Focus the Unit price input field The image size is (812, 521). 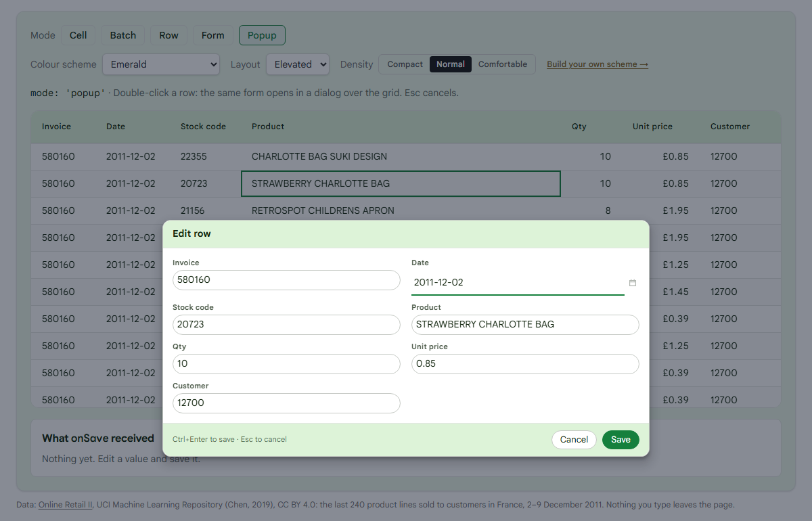(525, 364)
